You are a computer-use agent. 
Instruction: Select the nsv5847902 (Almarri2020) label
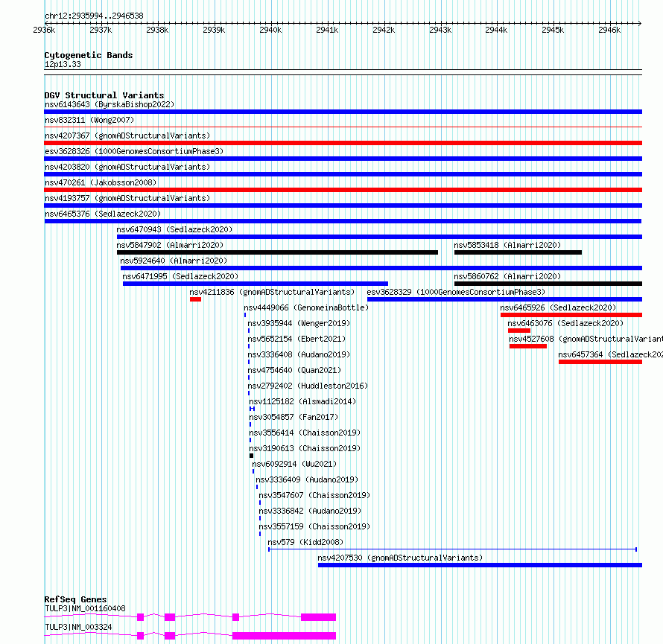point(170,245)
